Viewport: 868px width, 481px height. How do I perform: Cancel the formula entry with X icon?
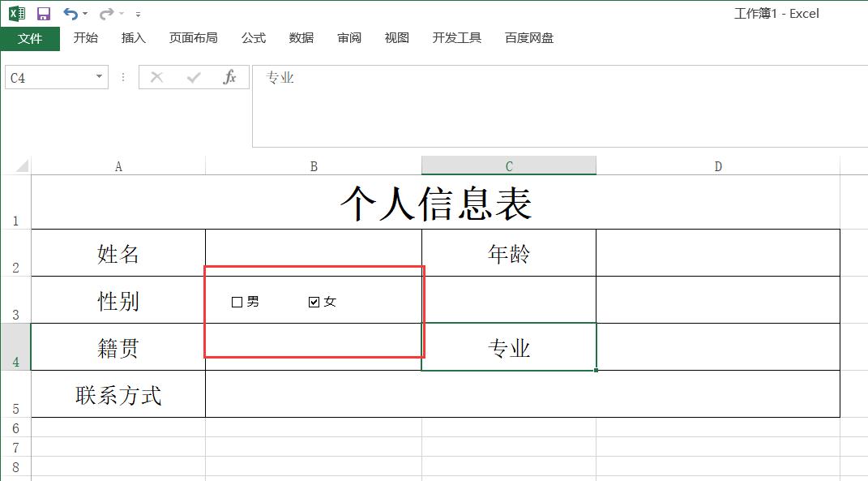(x=156, y=78)
